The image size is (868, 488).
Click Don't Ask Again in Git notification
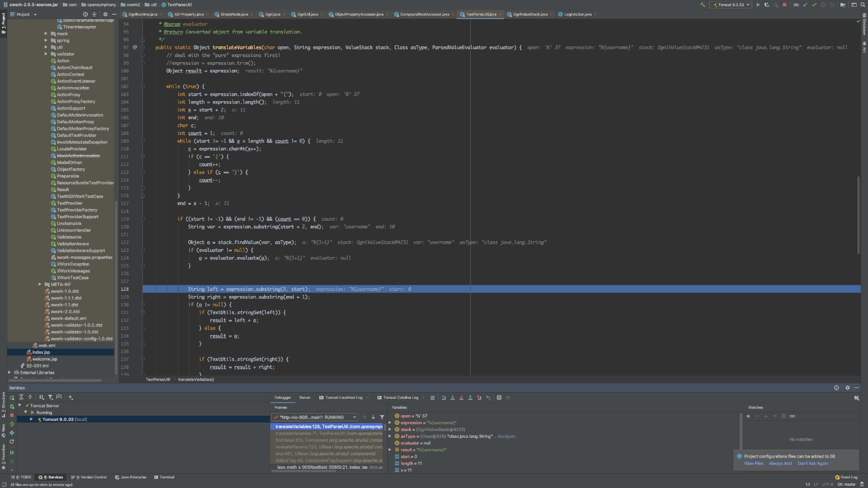click(x=813, y=464)
